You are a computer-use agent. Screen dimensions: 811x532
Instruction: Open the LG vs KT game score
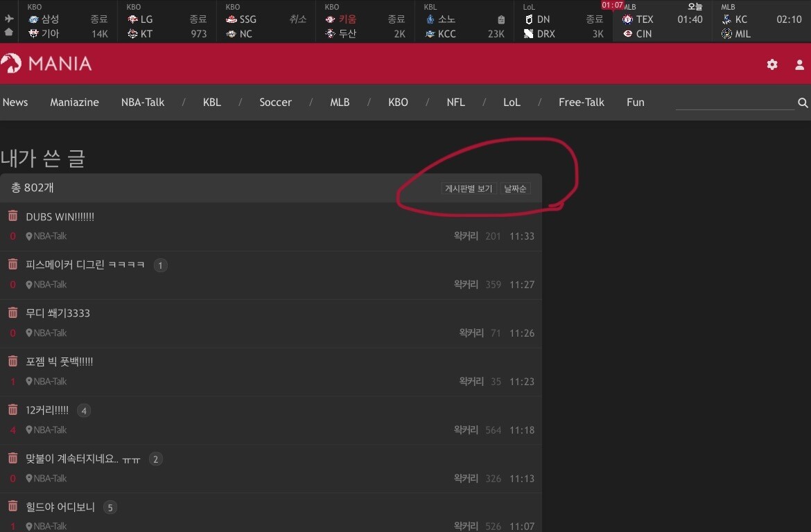pyautogui.click(x=167, y=21)
